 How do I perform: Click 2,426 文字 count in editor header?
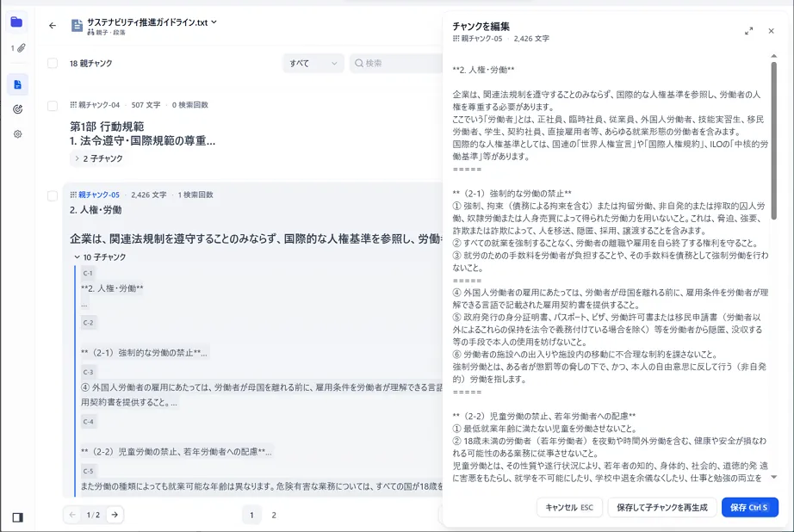tap(531, 39)
